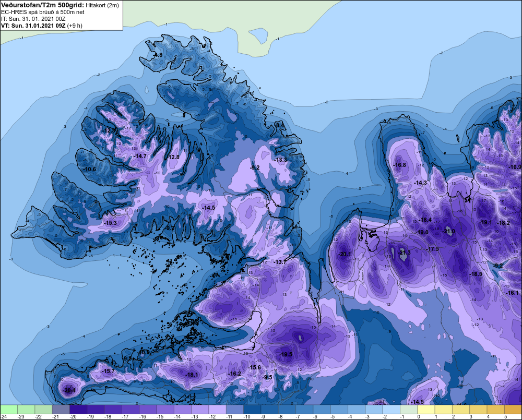Click the pale yellow legend swatch above the 0 label
The width and height of the screenshot is (522, 420).
pyautogui.click(x=426, y=409)
